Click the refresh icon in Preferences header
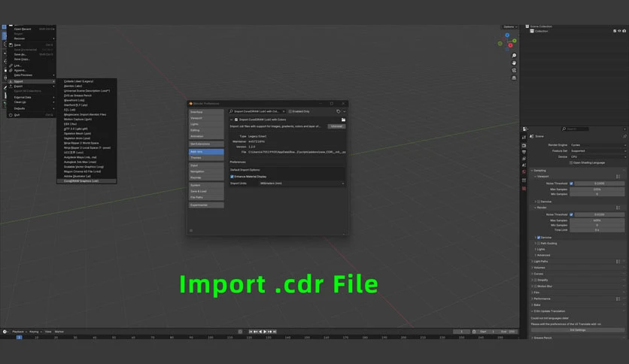This screenshot has height=364, width=629. pyautogui.click(x=338, y=111)
